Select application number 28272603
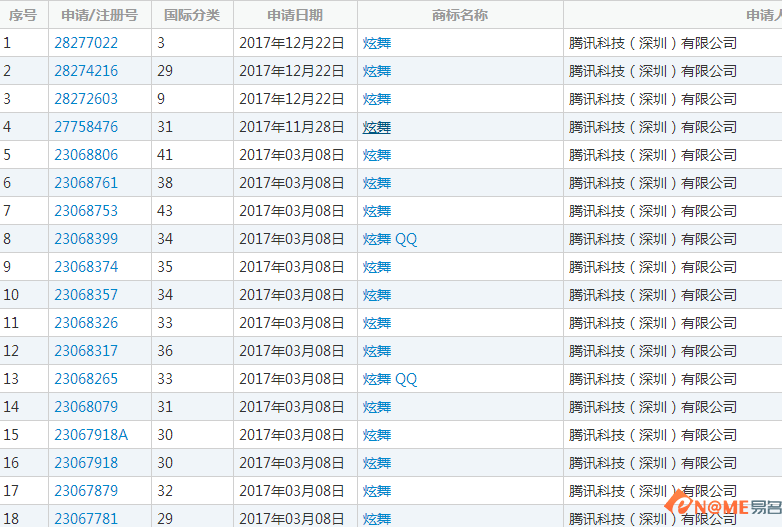 pyautogui.click(x=86, y=99)
